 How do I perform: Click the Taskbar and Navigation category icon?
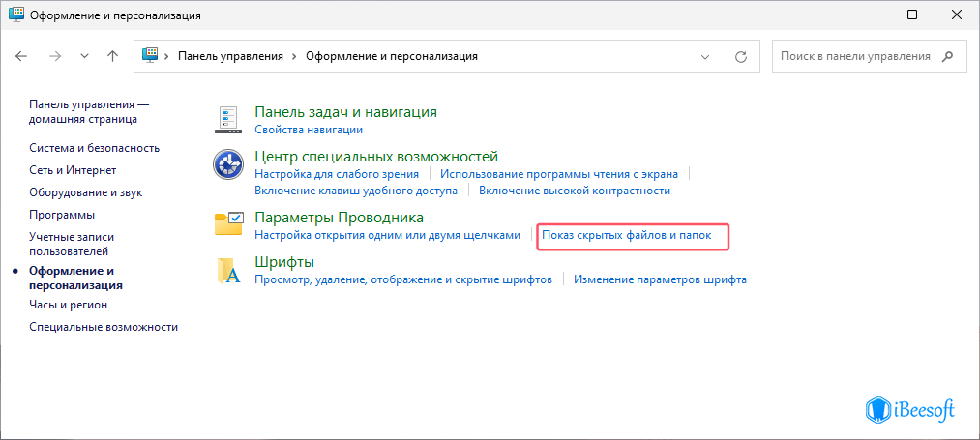point(228,120)
